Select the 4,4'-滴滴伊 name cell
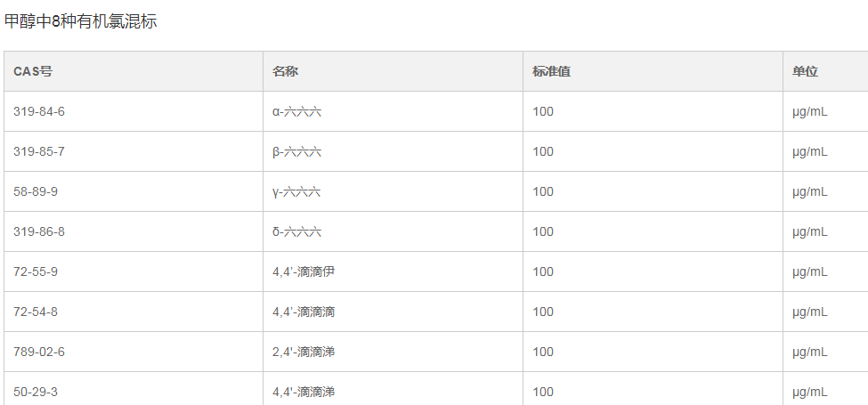Screen dimensions: 868x405 pyautogui.click(x=304, y=271)
